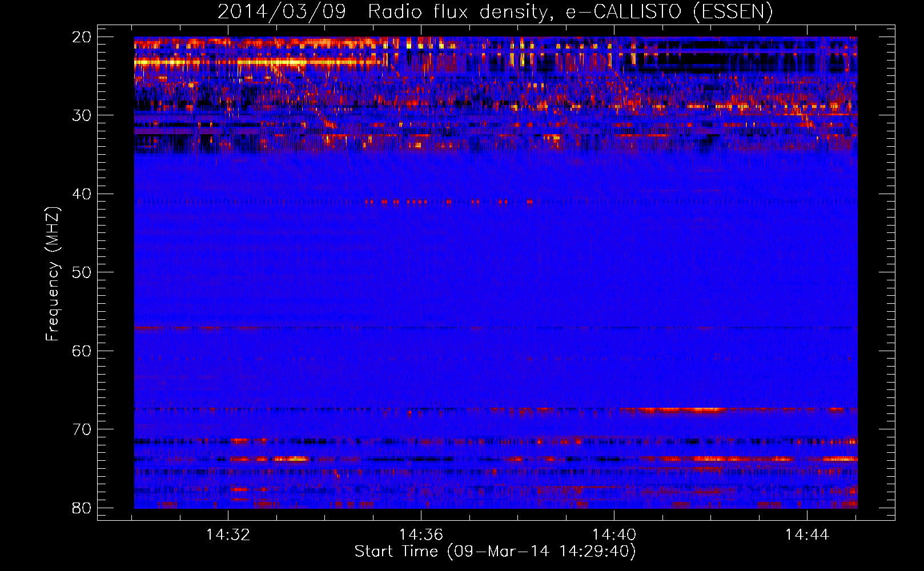Click the 'Frequency (MHZ)' axis label

point(52,274)
